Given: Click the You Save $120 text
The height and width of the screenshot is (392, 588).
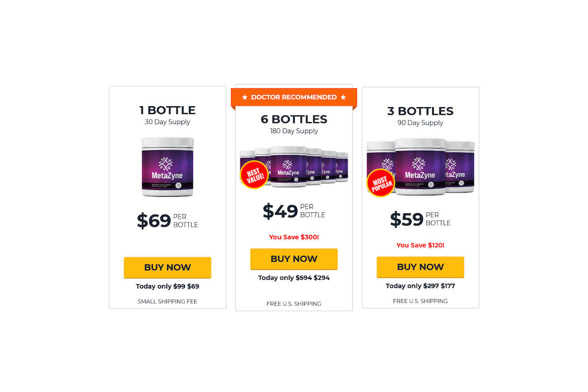Looking at the screenshot, I should (x=420, y=245).
